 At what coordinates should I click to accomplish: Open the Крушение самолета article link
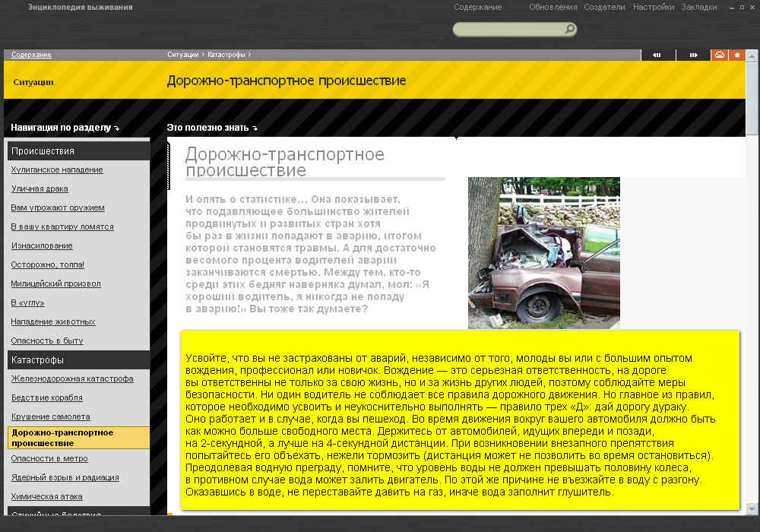click(50, 417)
